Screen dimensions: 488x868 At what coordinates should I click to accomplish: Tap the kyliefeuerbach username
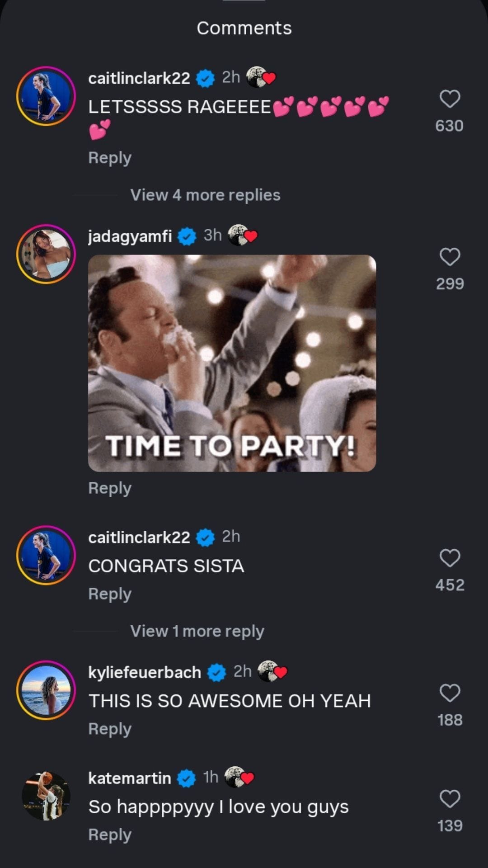point(145,672)
